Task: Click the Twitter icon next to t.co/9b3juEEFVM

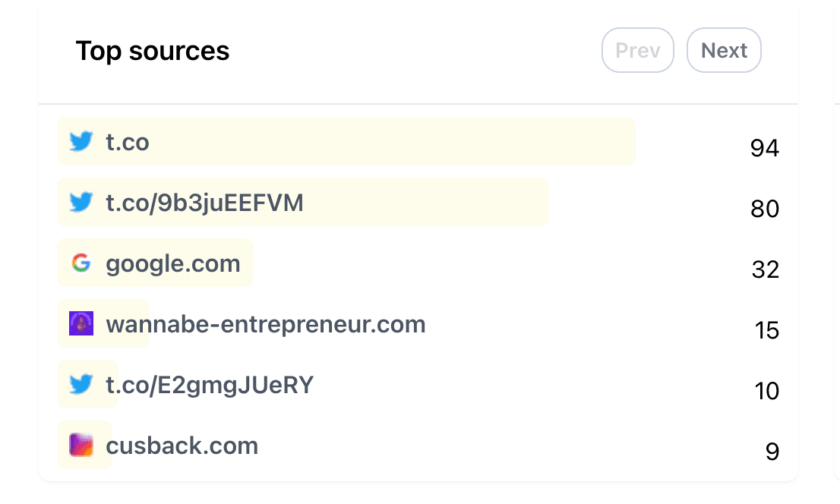Action: (x=81, y=203)
